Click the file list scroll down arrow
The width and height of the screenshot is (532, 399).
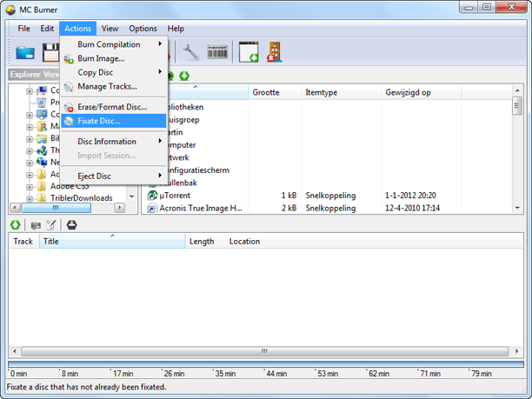(517, 208)
